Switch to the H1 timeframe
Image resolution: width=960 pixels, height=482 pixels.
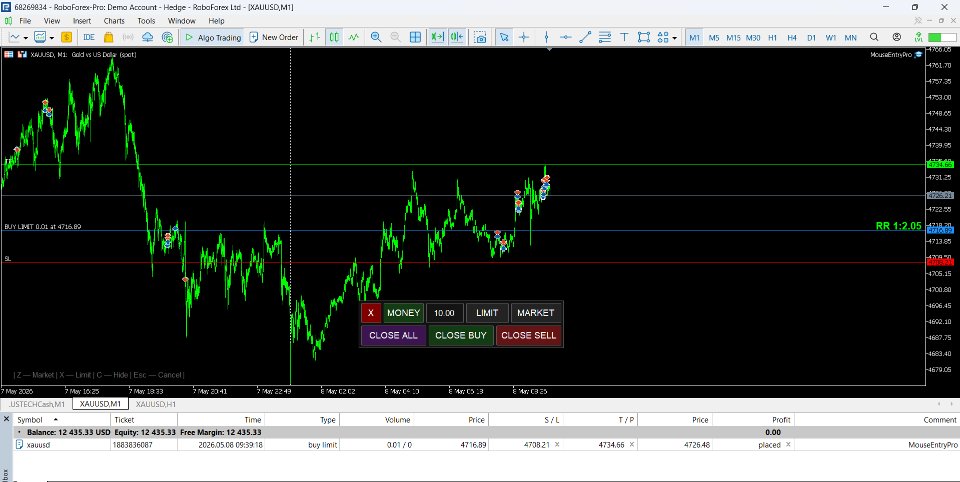point(773,38)
